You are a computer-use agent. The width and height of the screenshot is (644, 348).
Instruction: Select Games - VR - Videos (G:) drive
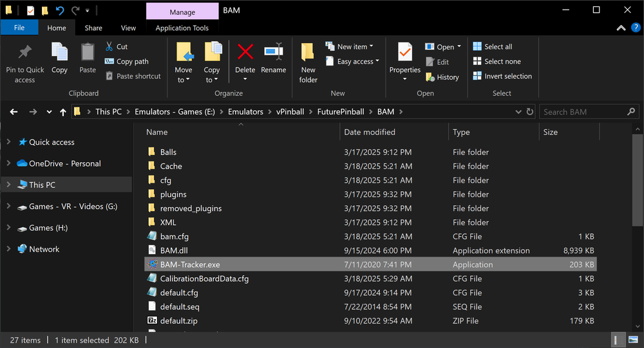pyautogui.click(x=73, y=206)
